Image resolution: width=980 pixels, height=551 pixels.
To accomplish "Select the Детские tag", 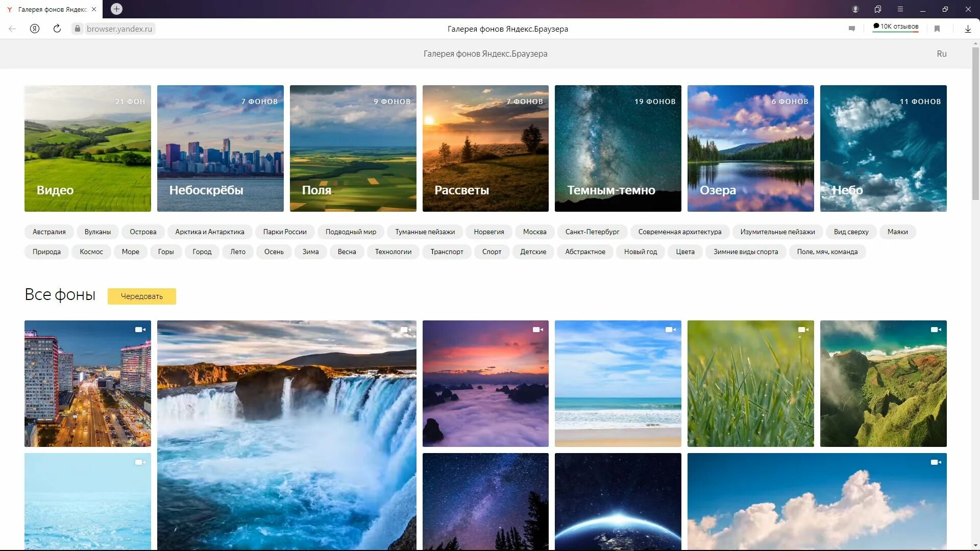I will tap(533, 252).
